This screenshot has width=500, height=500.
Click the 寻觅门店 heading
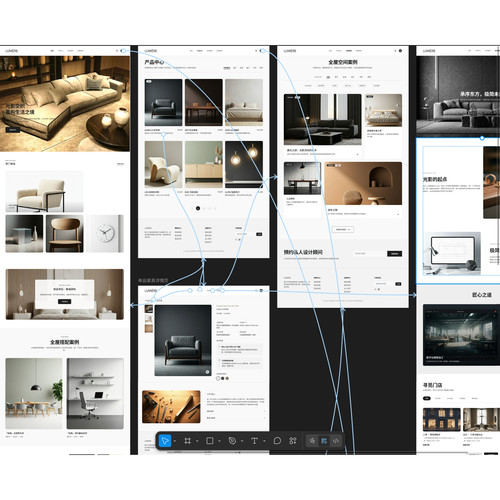(433, 385)
